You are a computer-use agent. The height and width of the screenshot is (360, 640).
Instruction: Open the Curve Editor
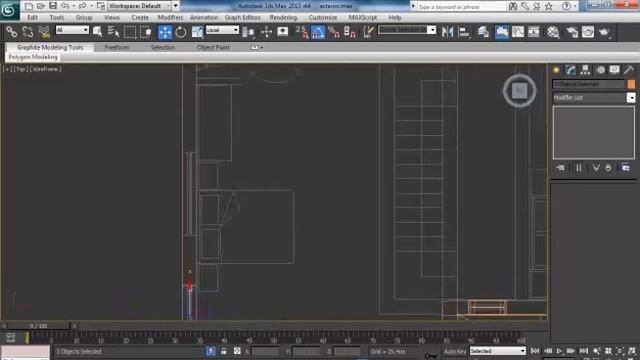(x=518, y=32)
